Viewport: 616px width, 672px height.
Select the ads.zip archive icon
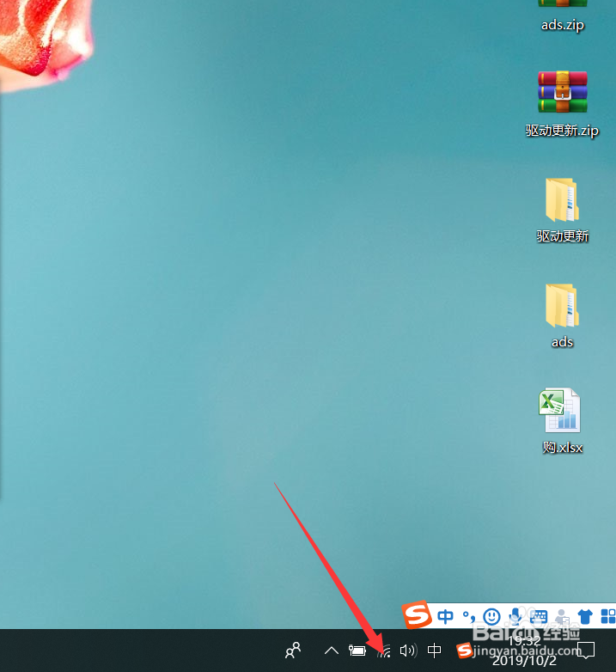[x=563, y=3]
